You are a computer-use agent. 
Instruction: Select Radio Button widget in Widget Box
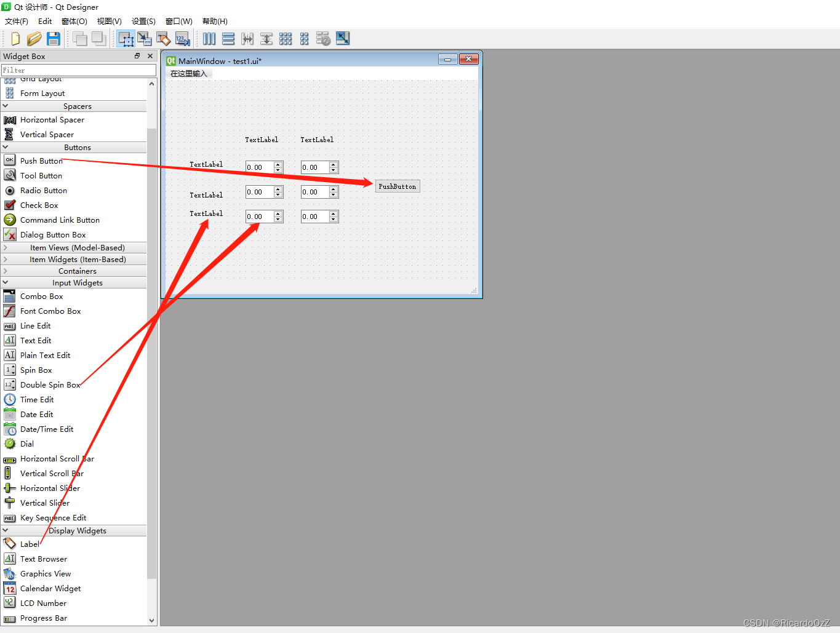coord(44,191)
